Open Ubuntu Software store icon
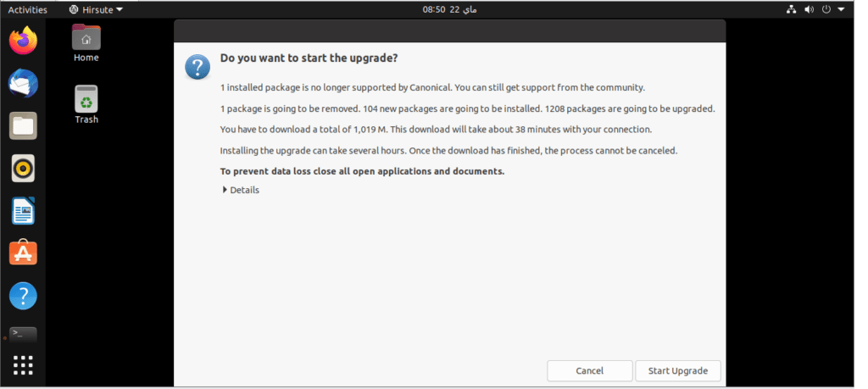 [x=23, y=253]
